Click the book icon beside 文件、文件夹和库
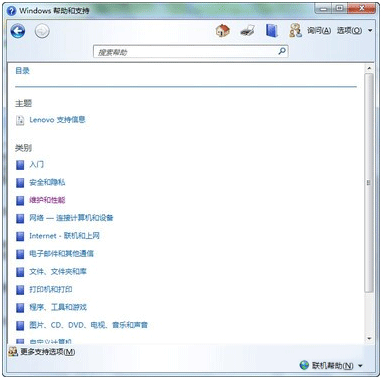 pyautogui.click(x=20, y=272)
